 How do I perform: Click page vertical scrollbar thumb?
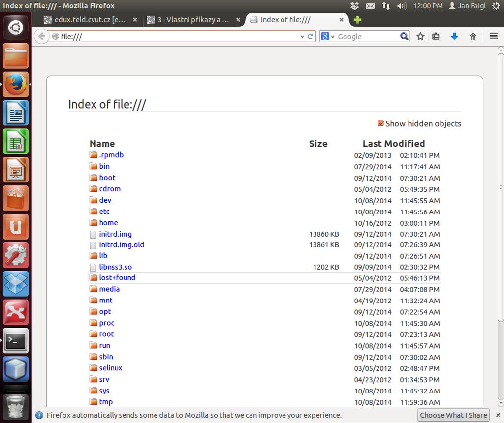click(501, 187)
